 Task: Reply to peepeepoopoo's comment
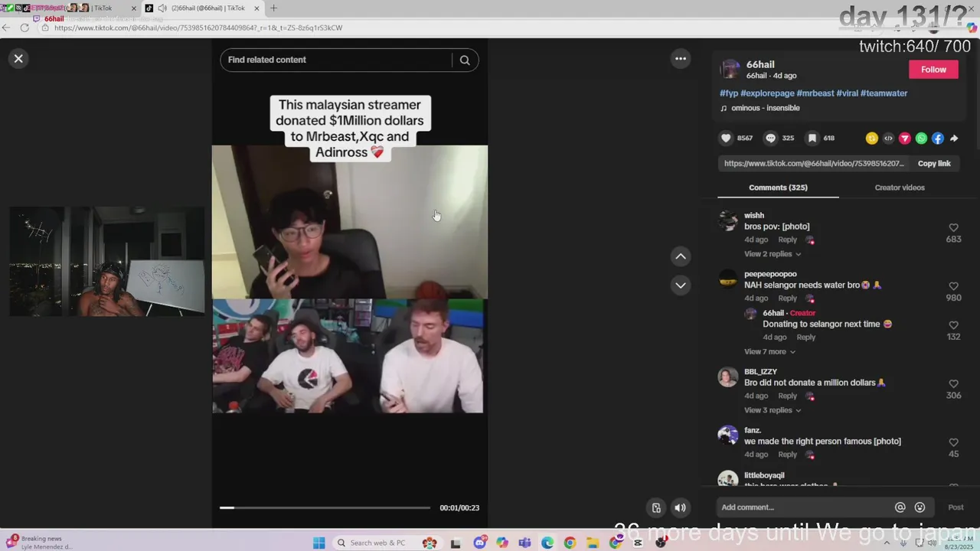pos(787,298)
